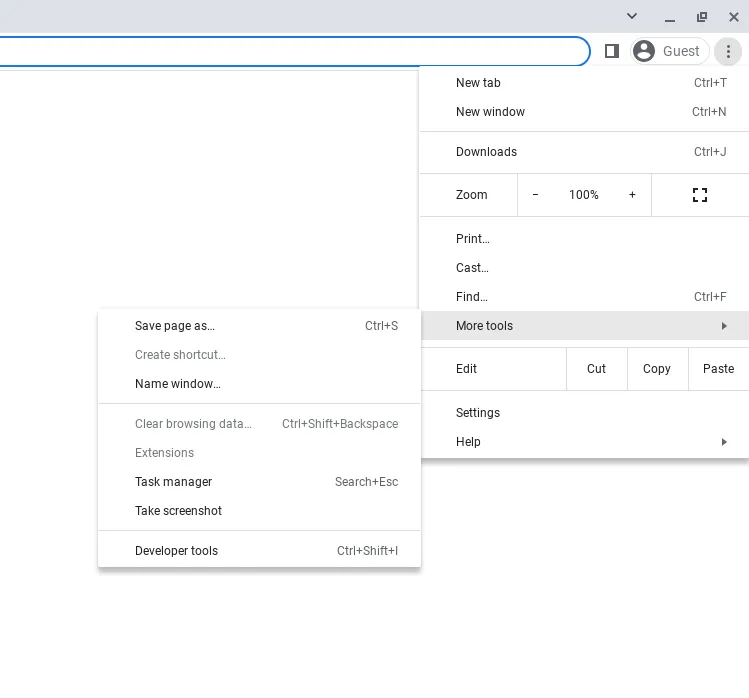Select Create shortcut... submenu item
The image size is (749, 698).
click(x=259, y=355)
